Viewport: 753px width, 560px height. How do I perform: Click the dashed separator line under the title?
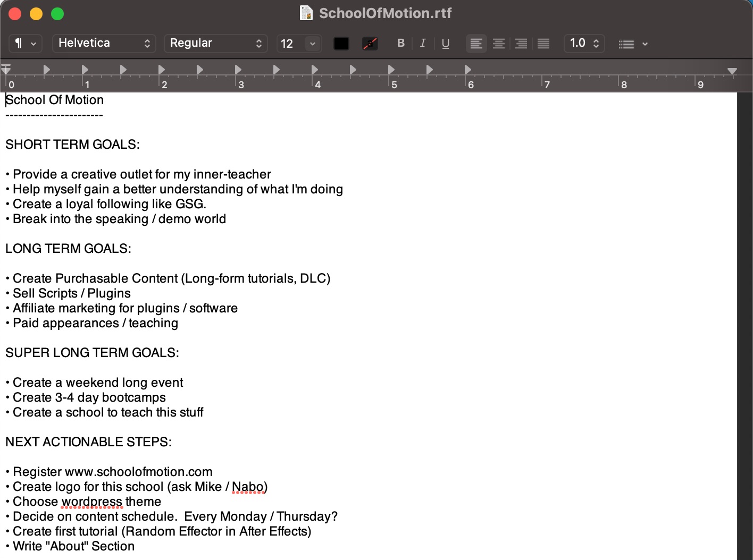pos(54,115)
